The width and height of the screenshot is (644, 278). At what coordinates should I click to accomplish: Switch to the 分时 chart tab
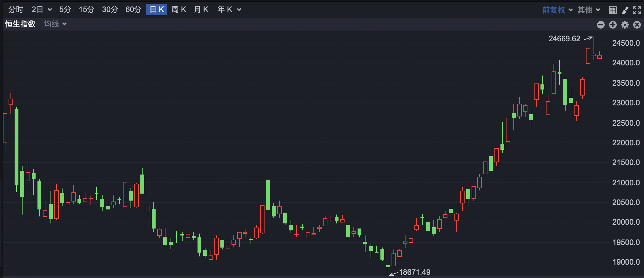coord(16,10)
